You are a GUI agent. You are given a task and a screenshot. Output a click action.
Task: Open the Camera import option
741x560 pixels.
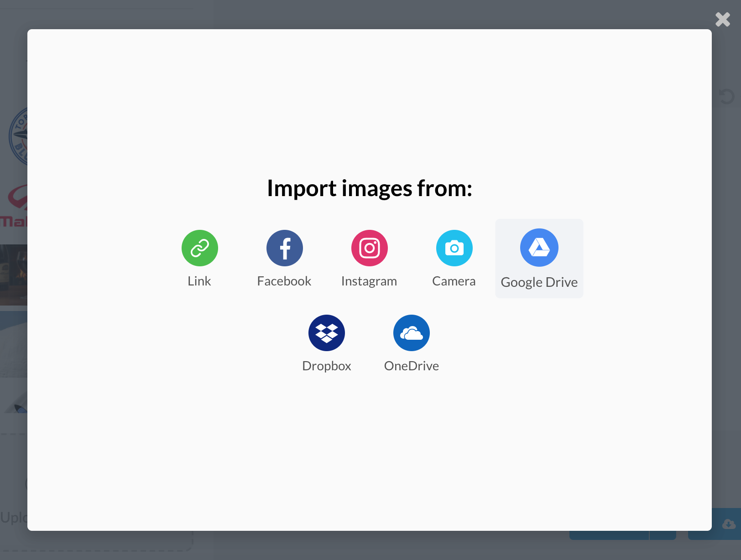coord(454,248)
